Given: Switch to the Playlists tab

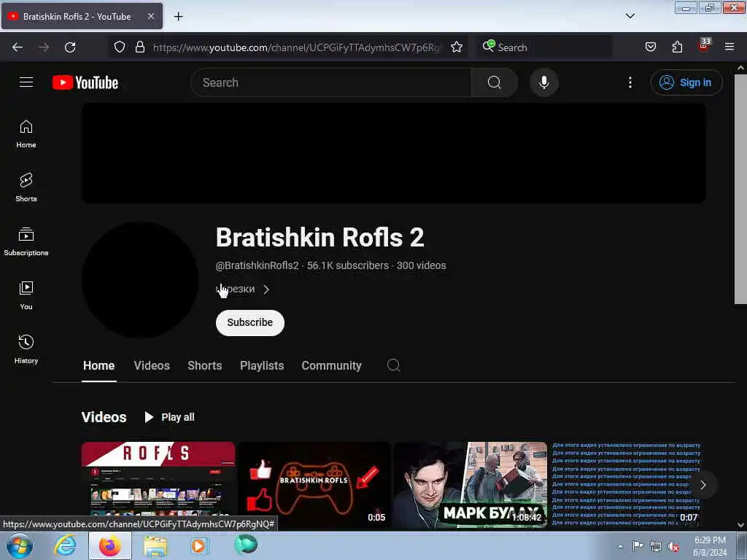Looking at the screenshot, I should pyautogui.click(x=262, y=365).
